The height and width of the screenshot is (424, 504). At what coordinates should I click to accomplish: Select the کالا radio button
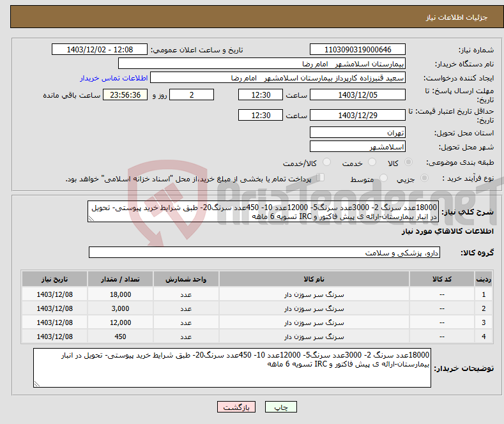tap(408, 162)
